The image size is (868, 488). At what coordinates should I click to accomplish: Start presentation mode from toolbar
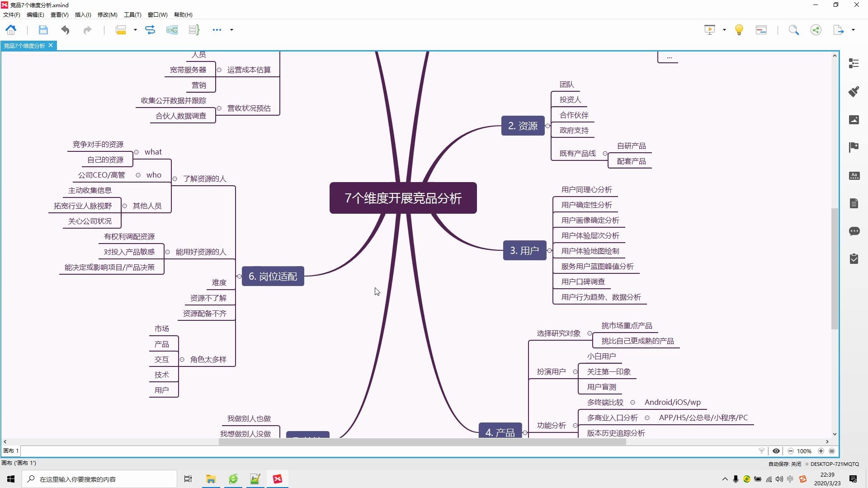(710, 30)
